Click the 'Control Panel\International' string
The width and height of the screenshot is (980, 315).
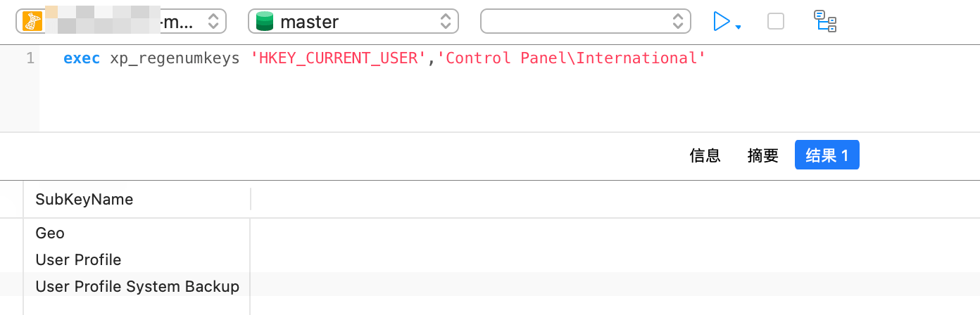[x=570, y=58]
